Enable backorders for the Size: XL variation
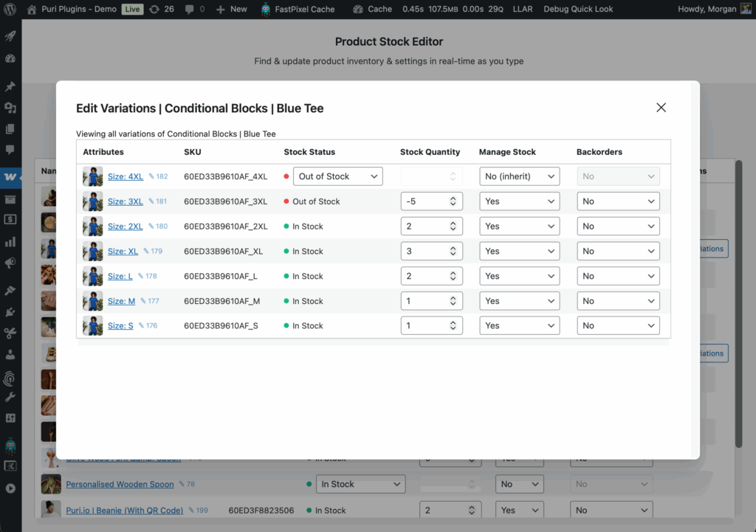This screenshot has height=532, width=756. [x=618, y=251]
